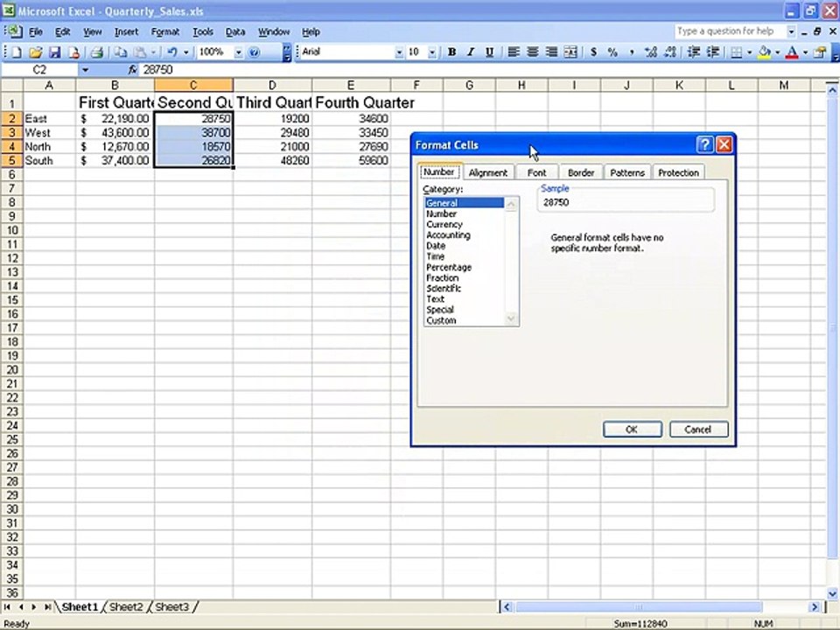Click the Open folder icon
Viewport: 840px width, 630px height.
click(35, 52)
